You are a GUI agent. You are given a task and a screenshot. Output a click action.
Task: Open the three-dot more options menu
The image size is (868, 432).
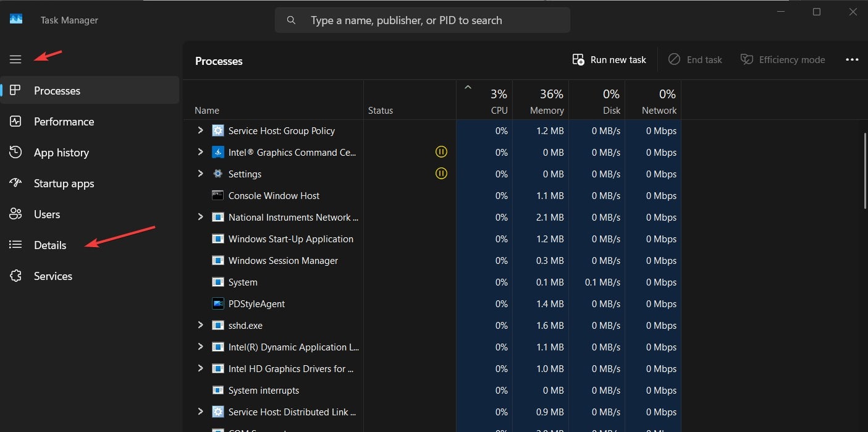852,59
